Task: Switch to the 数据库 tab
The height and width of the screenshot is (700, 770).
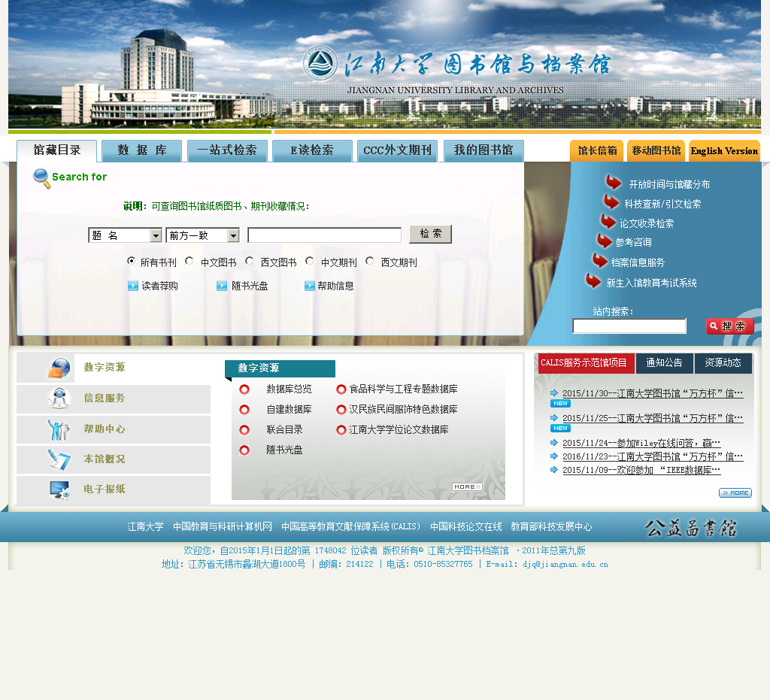Action: coord(142,150)
